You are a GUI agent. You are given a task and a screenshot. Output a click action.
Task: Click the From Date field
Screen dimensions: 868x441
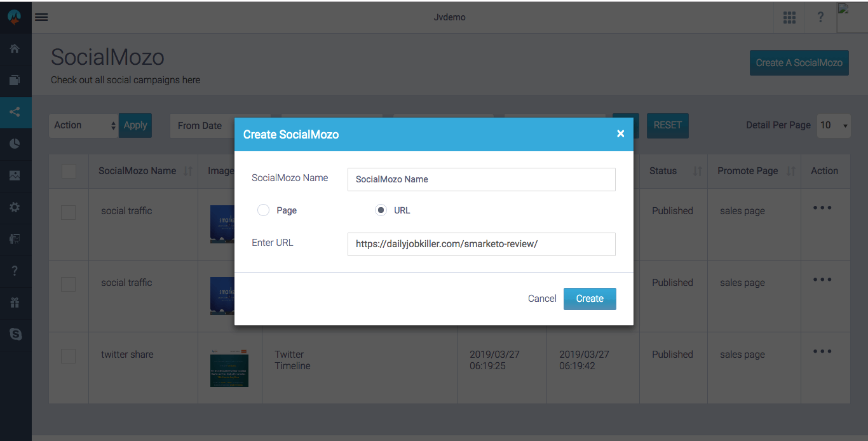pos(202,125)
